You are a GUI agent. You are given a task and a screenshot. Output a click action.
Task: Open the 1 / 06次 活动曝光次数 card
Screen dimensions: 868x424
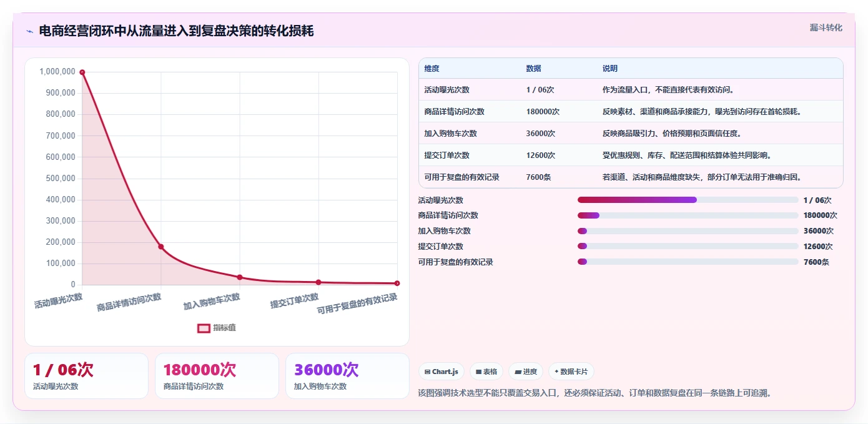(x=86, y=376)
